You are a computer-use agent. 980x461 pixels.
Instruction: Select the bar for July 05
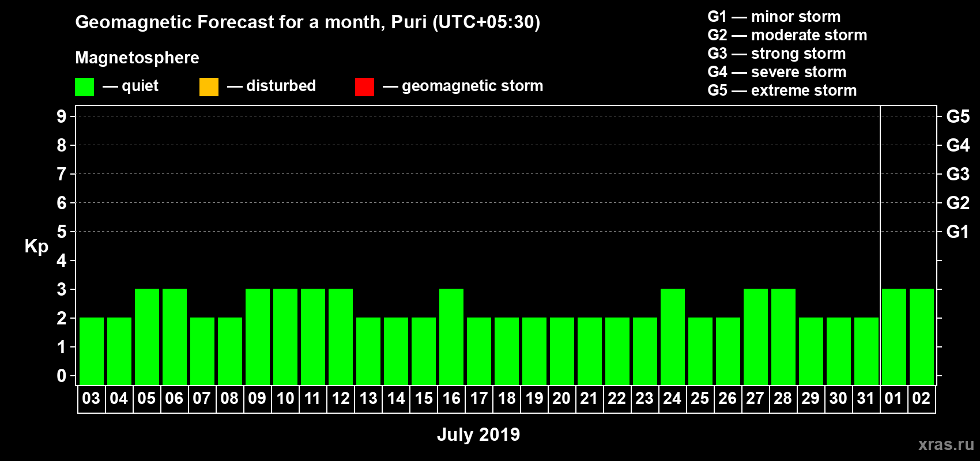tap(147, 337)
